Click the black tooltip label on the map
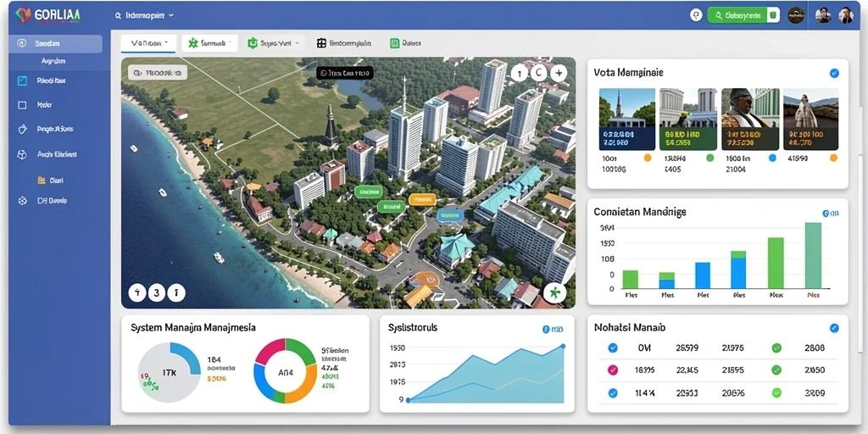868x434 pixels. (345, 73)
